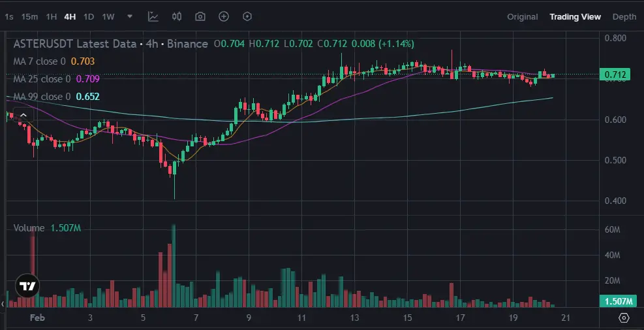Open chart settings hexagon at bottom right
This screenshot has width=644, height=330.
click(x=624, y=318)
